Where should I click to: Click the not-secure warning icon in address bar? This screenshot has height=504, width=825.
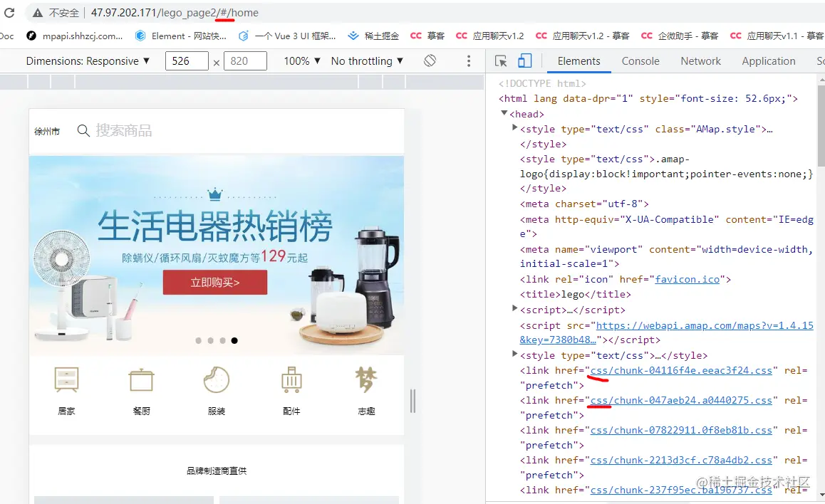[37, 13]
